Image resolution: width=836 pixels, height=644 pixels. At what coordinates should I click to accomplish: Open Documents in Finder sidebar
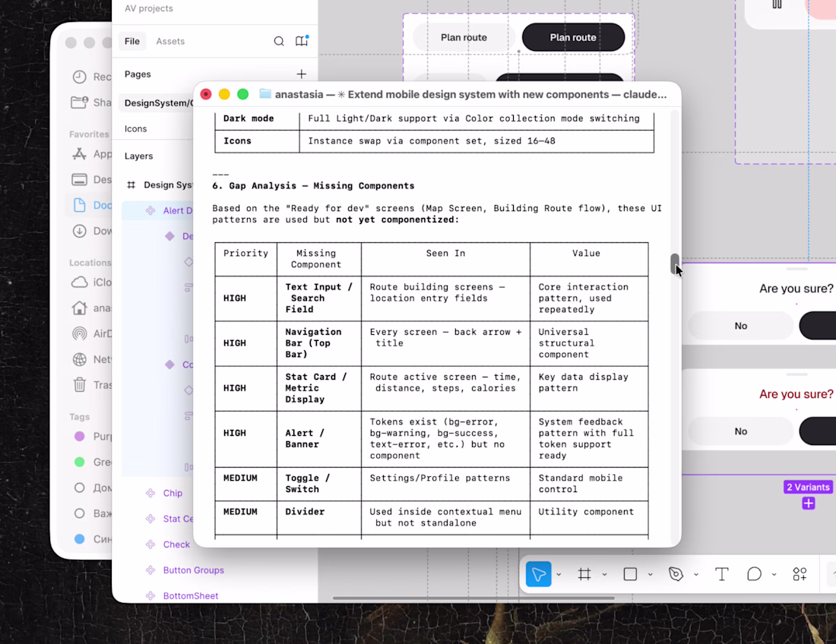(x=92, y=205)
